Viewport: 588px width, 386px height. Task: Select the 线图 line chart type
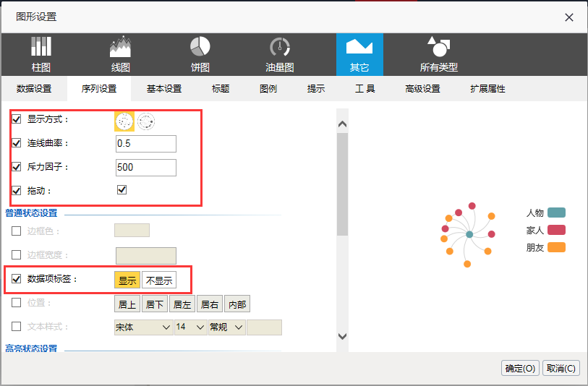(x=120, y=55)
